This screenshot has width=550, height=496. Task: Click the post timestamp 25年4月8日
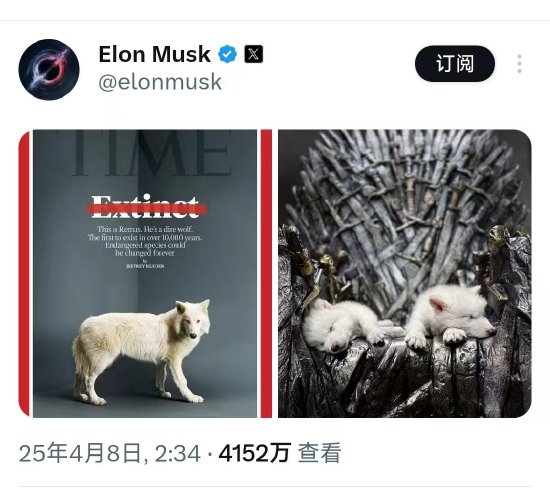(x=80, y=453)
